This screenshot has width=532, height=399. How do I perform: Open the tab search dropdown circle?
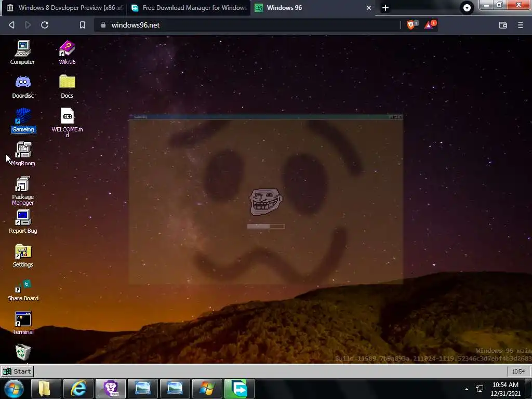tap(467, 8)
